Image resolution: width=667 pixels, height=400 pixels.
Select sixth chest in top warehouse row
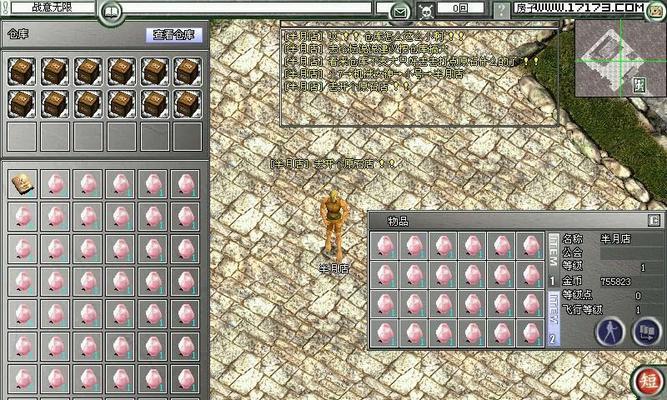coord(188,71)
